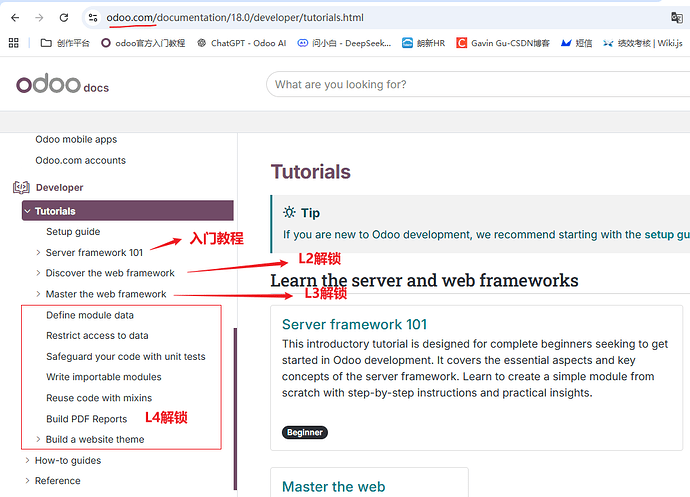
Task: Click the Tutorials page heading
Action: (x=311, y=172)
